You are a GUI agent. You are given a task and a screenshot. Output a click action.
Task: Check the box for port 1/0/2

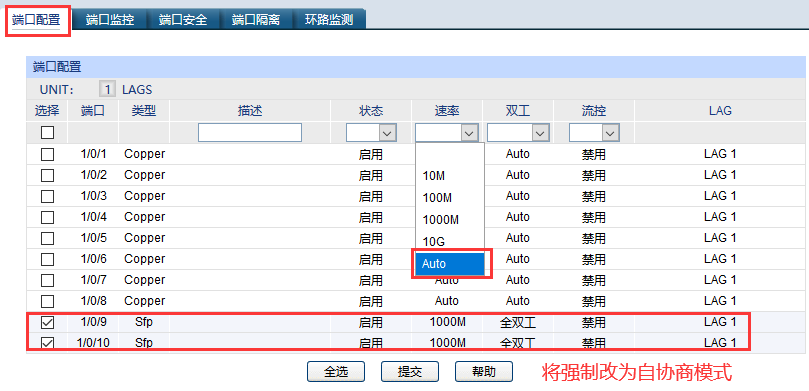click(x=47, y=175)
